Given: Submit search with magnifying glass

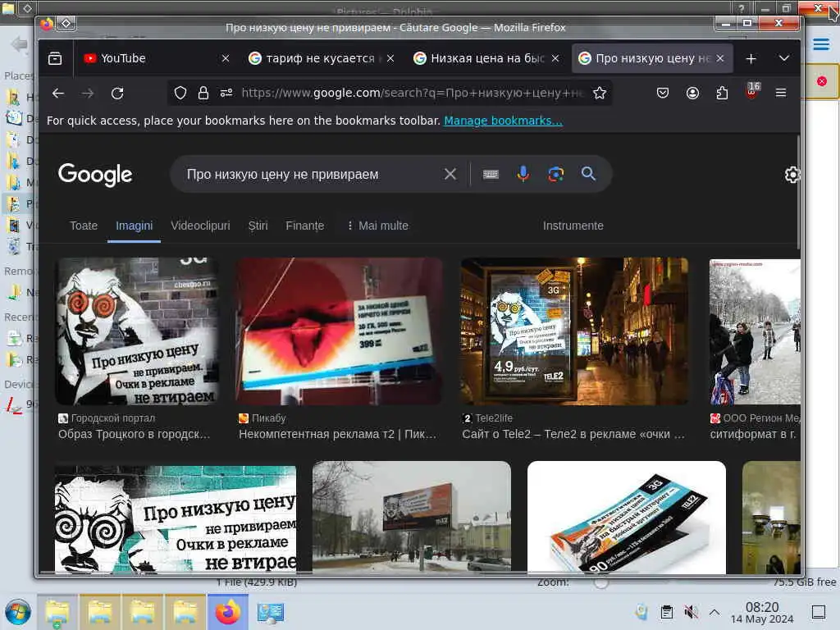Looking at the screenshot, I should click(x=588, y=174).
